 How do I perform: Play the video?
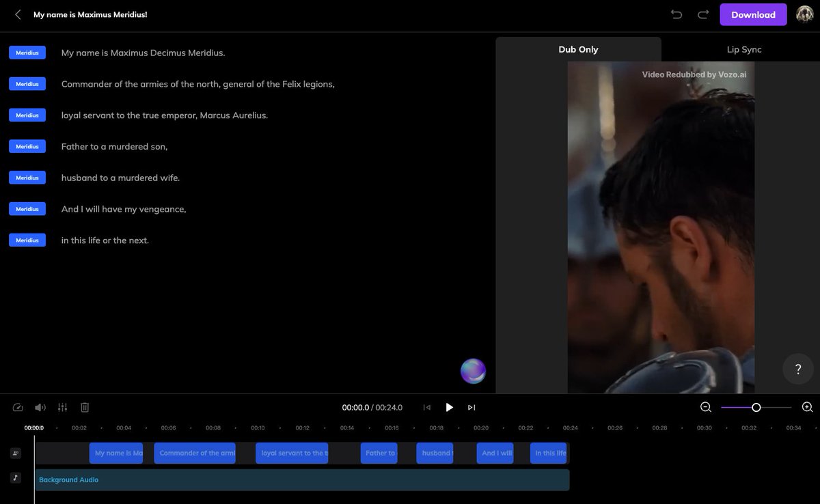tap(449, 408)
